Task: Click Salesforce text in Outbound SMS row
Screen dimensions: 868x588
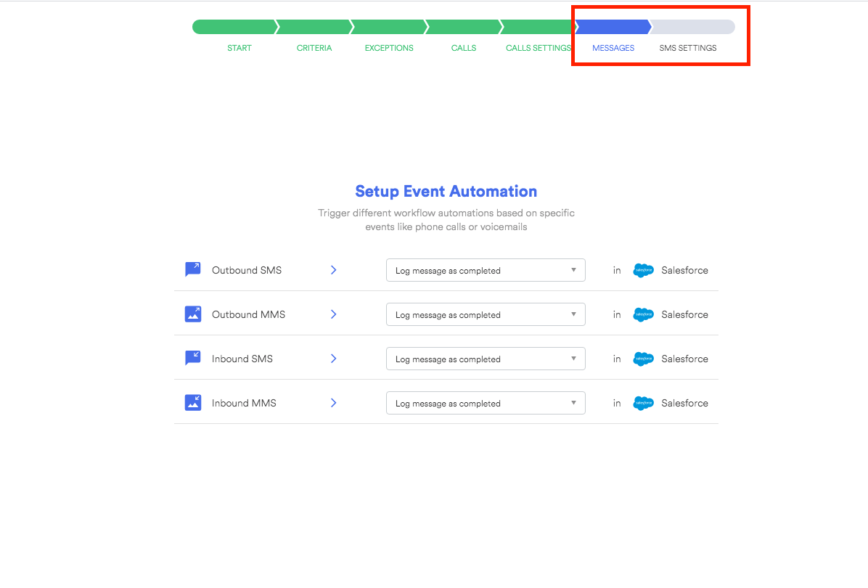Action: tap(685, 270)
